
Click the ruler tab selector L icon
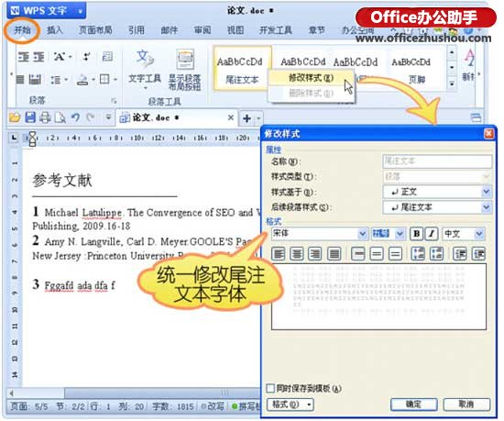pyautogui.click(x=14, y=138)
